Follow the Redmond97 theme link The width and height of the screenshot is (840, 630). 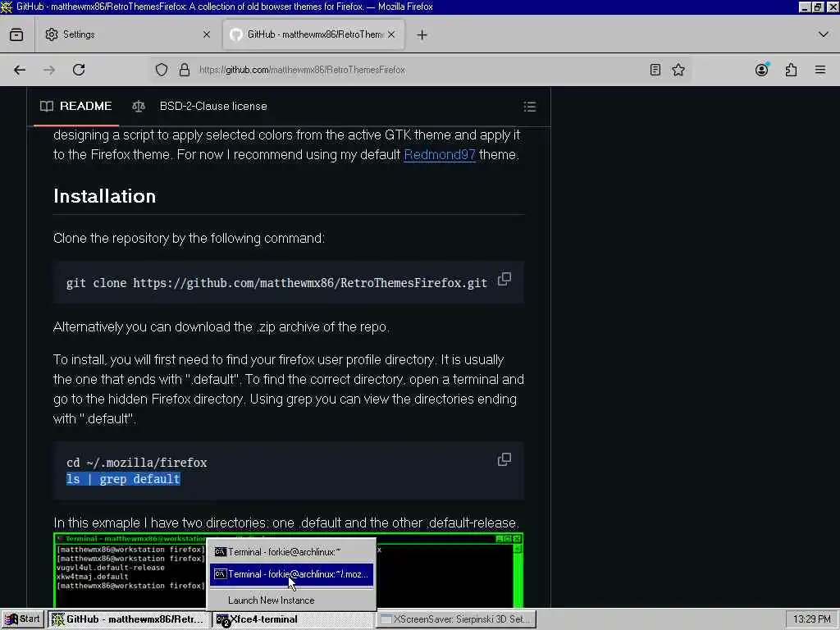pos(440,155)
